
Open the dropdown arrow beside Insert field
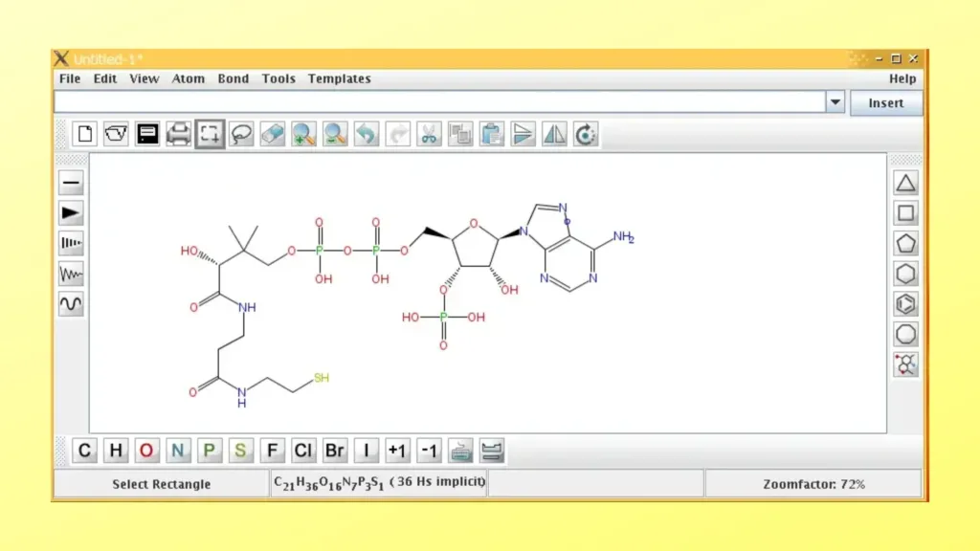[x=835, y=102]
